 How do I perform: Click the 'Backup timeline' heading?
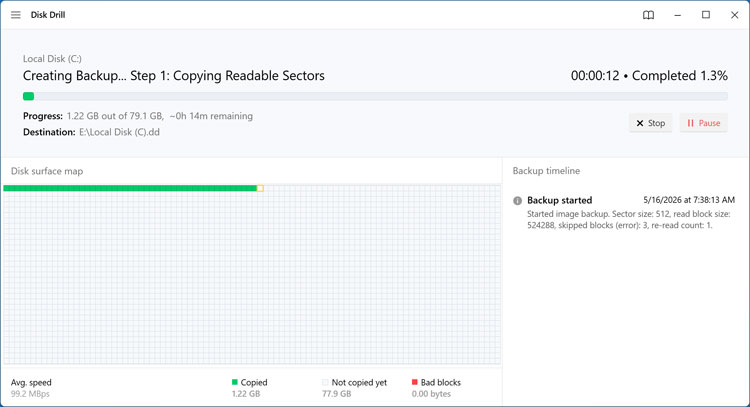pyautogui.click(x=546, y=171)
